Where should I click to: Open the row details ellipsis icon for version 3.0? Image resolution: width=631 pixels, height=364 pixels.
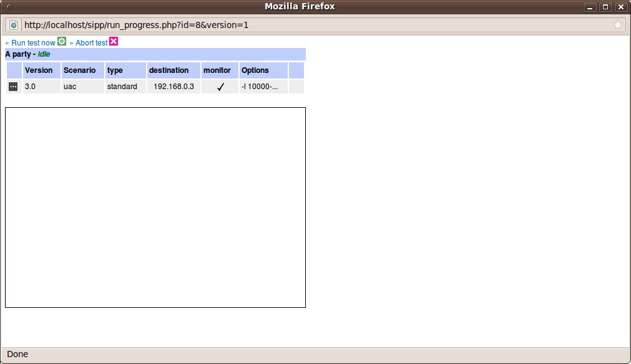(x=13, y=87)
